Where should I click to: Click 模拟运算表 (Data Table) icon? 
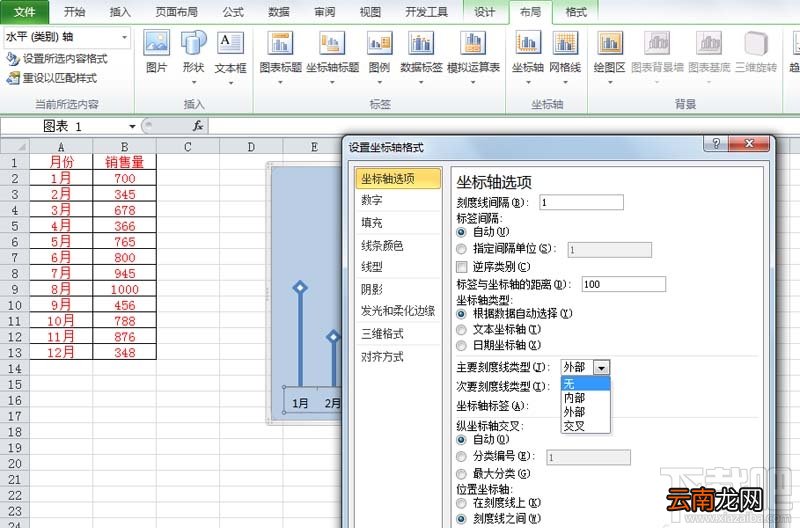pos(473,43)
